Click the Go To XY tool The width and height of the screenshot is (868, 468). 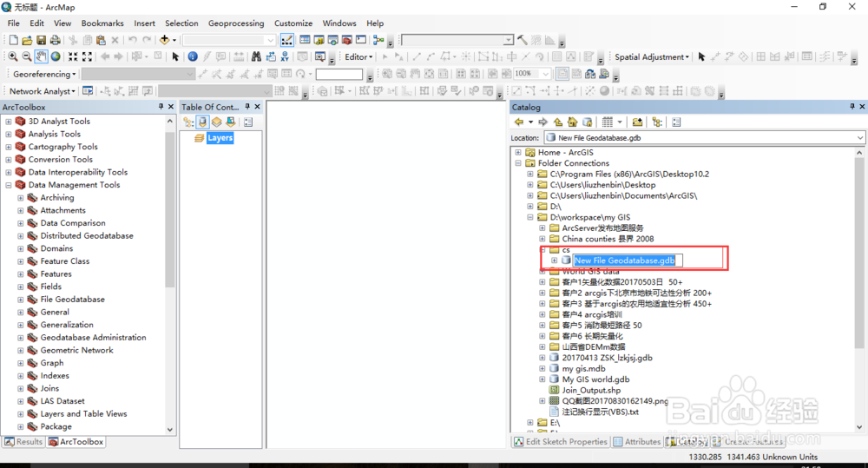[285, 56]
